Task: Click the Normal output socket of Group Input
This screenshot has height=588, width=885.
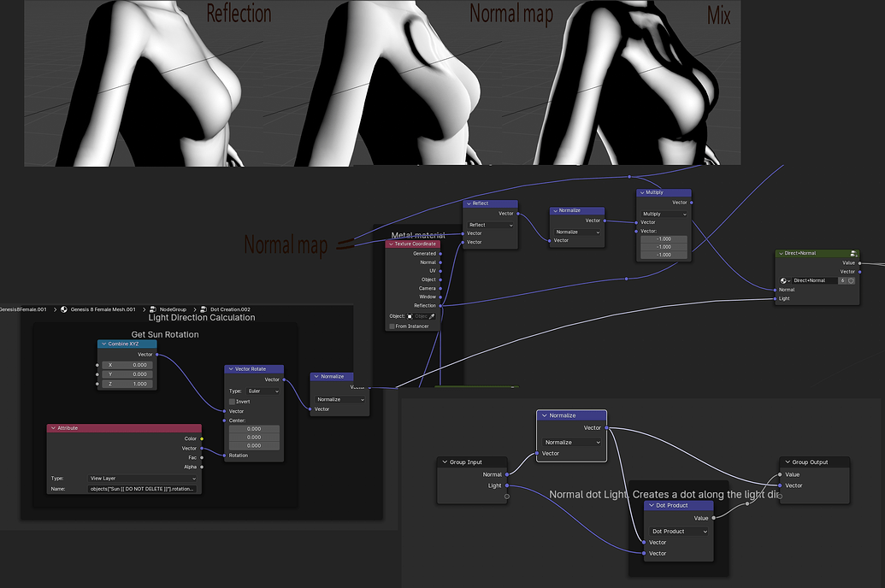Action: [x=507, y=474]
